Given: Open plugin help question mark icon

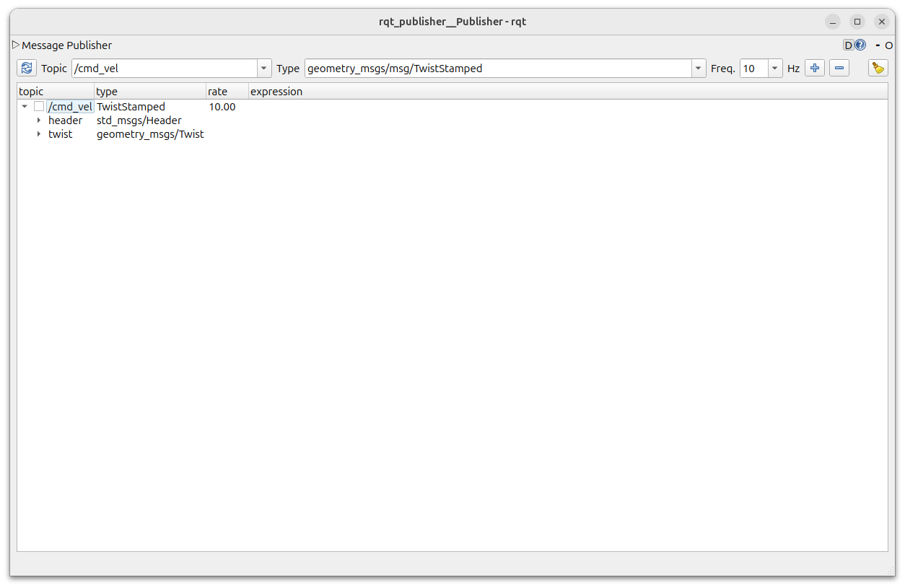Looking at the screenshot, I should coord(860,45).
